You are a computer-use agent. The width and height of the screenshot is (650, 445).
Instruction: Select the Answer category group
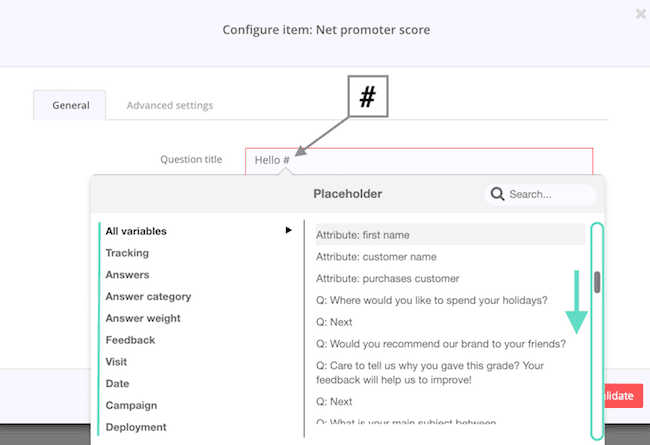pyautogui.click(x=148, y=297)
